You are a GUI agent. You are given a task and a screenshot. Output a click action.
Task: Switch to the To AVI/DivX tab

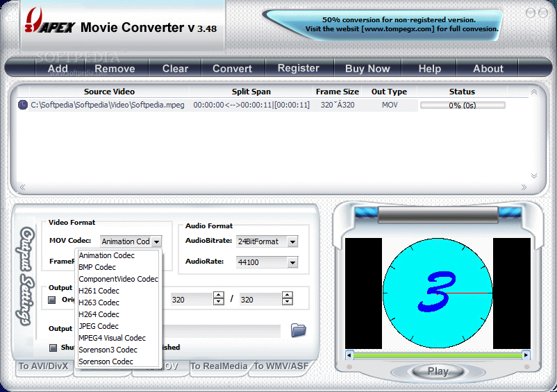(43, 367)
